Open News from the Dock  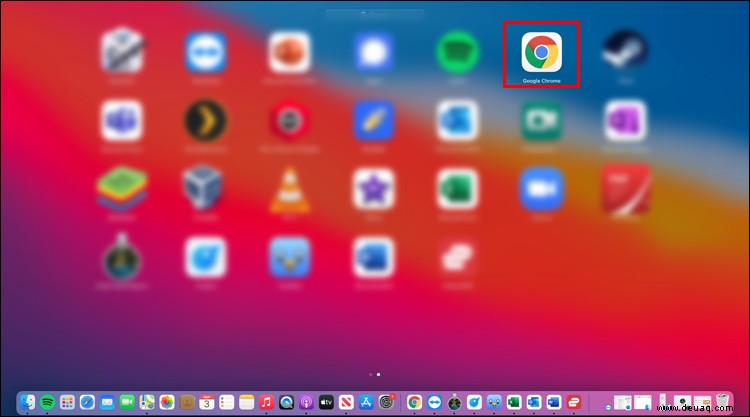pos(346,402)
